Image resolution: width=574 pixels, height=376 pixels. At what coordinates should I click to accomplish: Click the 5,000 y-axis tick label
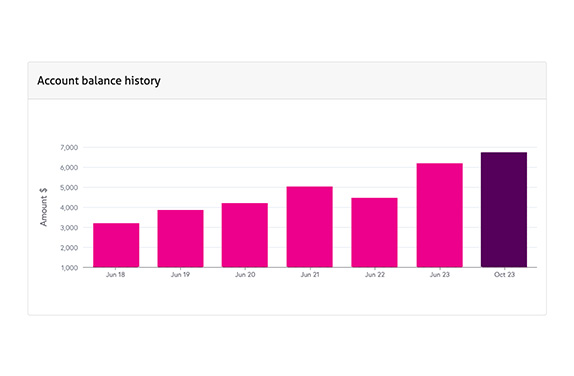pyautogui.click(x=69, y=187)
